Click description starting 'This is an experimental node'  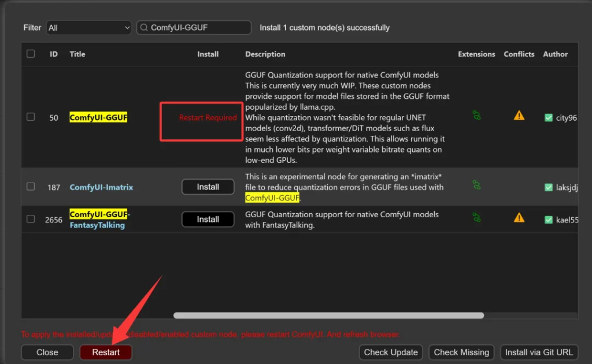pyautogui.click(x=345, y=187)
